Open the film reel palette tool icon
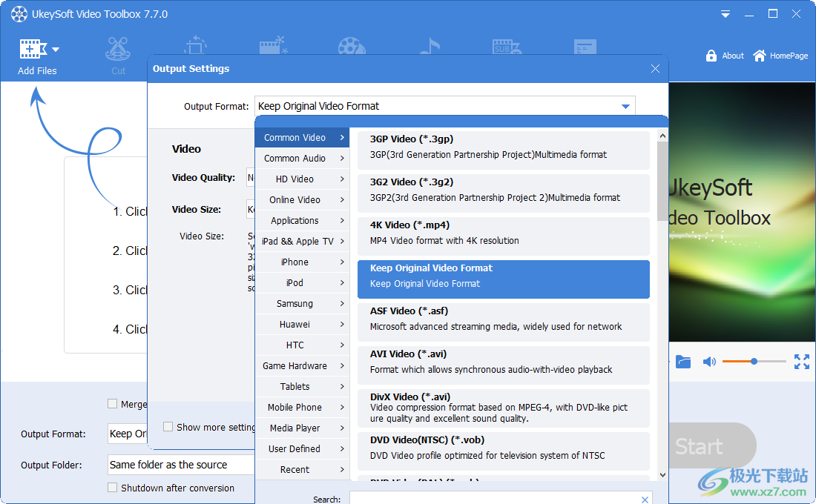This screenshot has width=816, height=504. coord(352,46)
